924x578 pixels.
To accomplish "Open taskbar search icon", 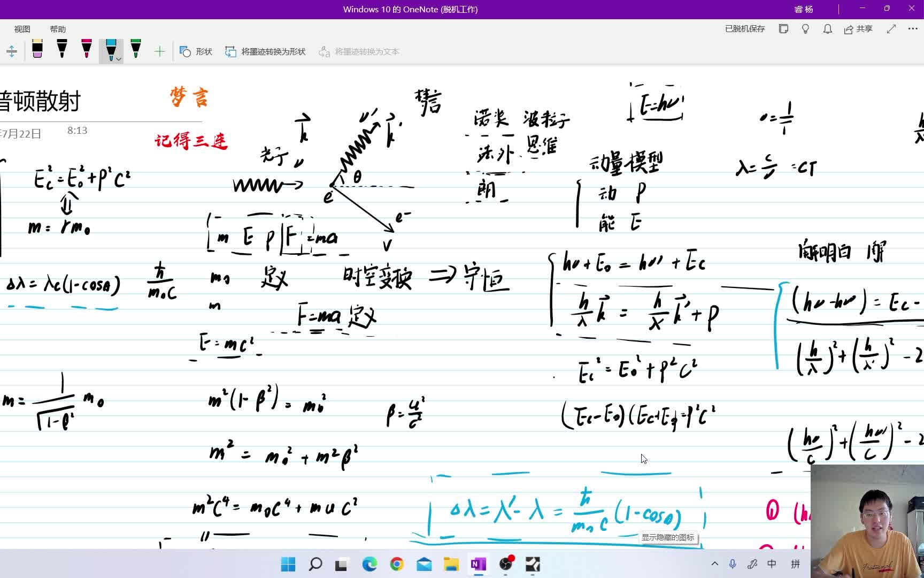I will [x=315, y=564].
